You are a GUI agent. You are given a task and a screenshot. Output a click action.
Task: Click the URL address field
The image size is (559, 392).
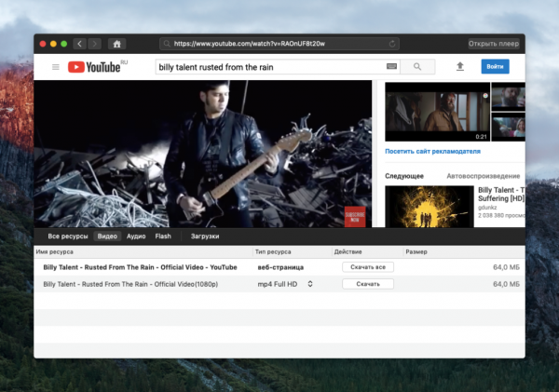[x=279, y=44]
